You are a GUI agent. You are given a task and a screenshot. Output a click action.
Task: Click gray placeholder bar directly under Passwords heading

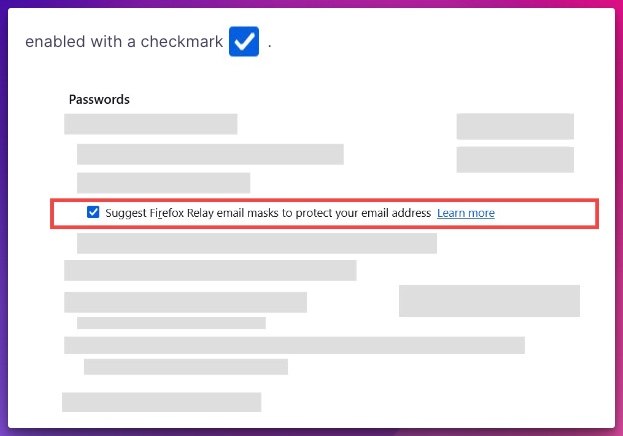tap(151, 124)
